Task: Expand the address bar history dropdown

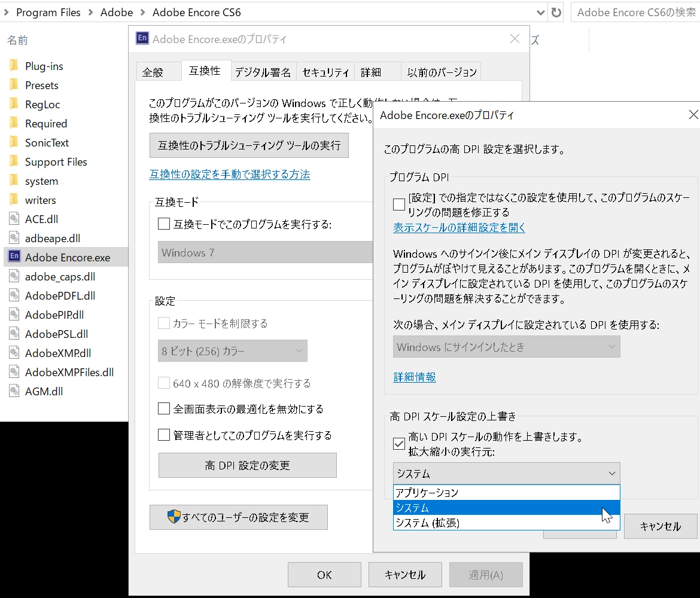Action: point(540,13)
